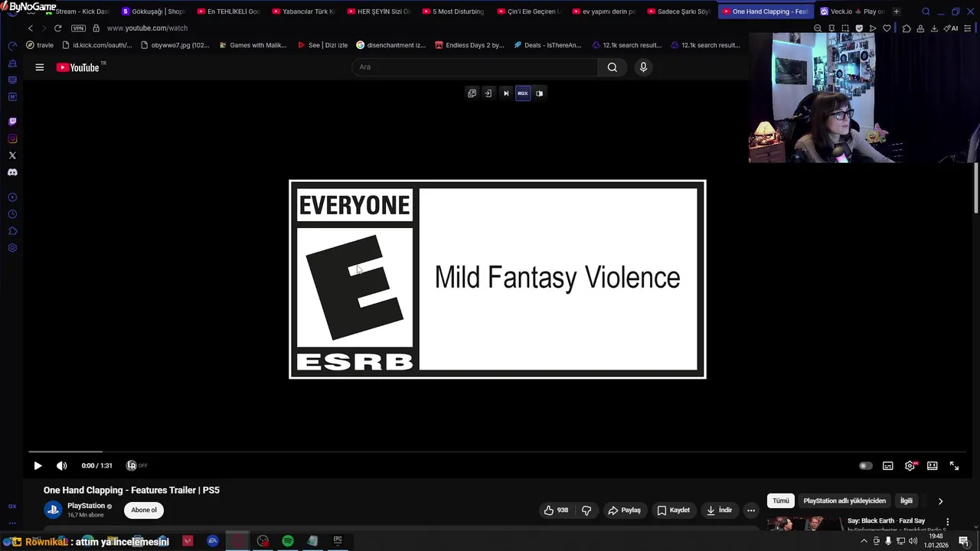Image resolution: width=980 pixels, height=551 pixels.
Task: Click the sign-in arrow overlay icon
Action: click(x=488, y=93)
